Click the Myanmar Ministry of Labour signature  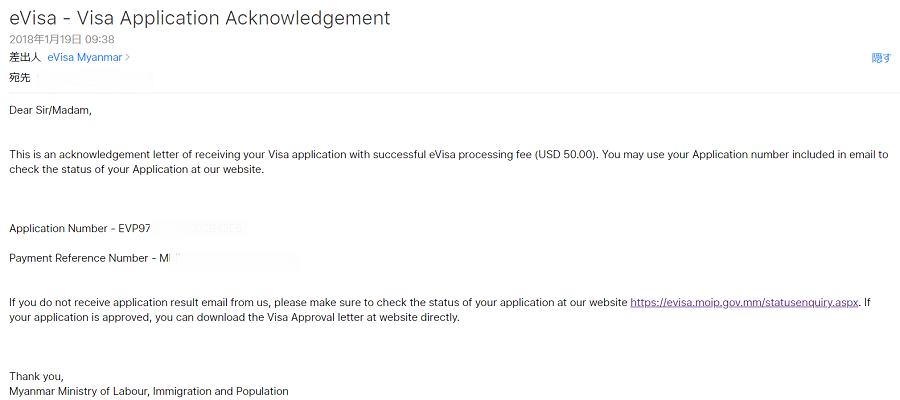(x=149, y=391)
